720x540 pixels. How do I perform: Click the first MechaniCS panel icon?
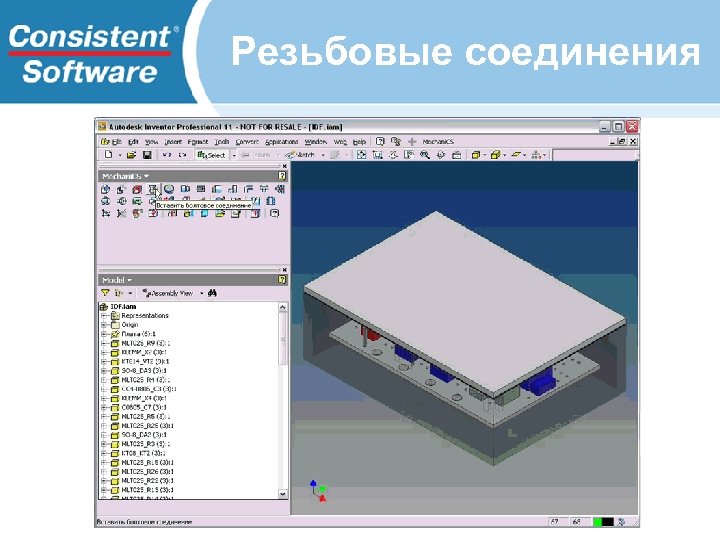(x=106, y=189)
